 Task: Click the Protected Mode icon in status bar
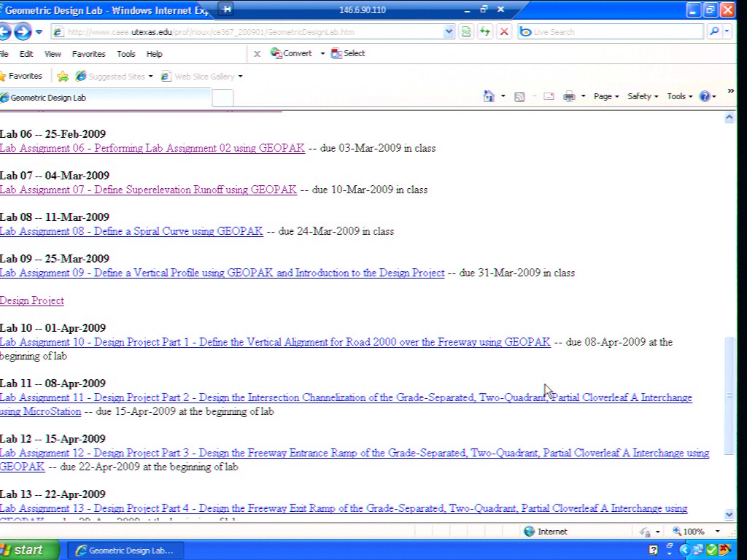point(646,532)
